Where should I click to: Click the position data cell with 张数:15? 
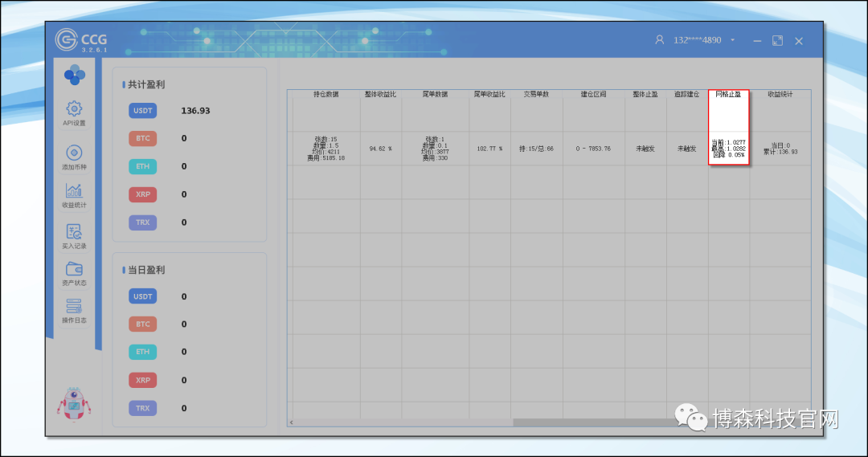pyautogui.click(x=326, y=149)
